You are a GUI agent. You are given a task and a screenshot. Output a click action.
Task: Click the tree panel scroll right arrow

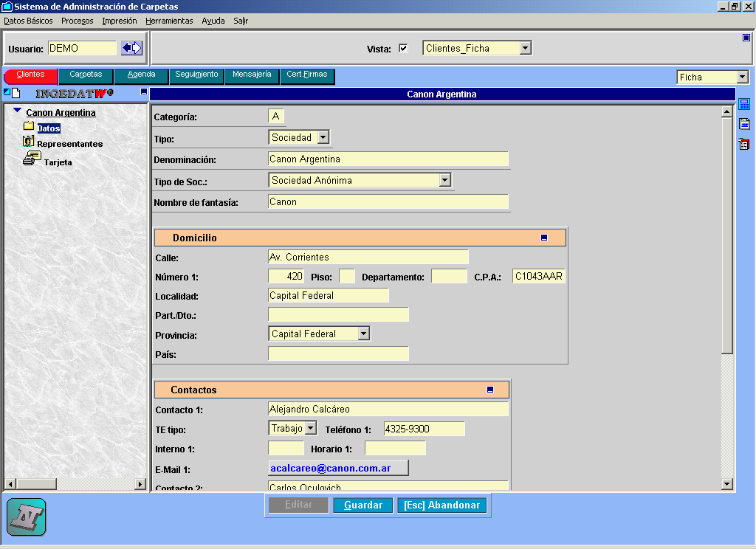[140, 483]
